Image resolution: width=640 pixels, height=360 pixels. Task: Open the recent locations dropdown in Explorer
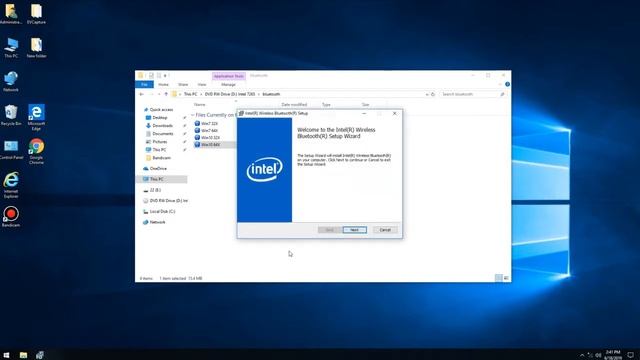[159, 94]
